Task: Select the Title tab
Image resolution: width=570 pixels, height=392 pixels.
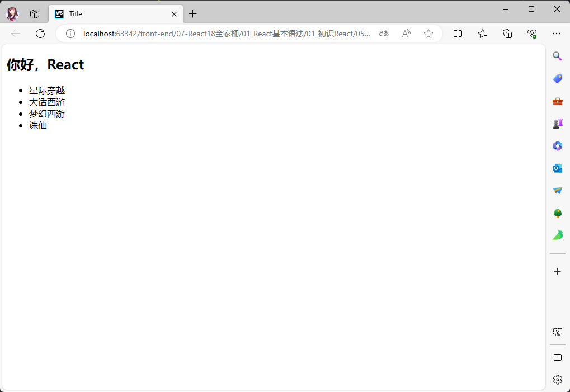Action: pos(112,14)
